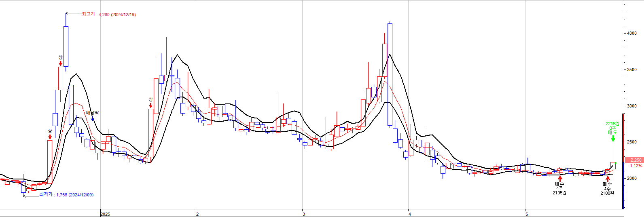Viewport: 644px width, 217px height.
Task: Click the month 4 label on date axis
Action: [410, 214]
